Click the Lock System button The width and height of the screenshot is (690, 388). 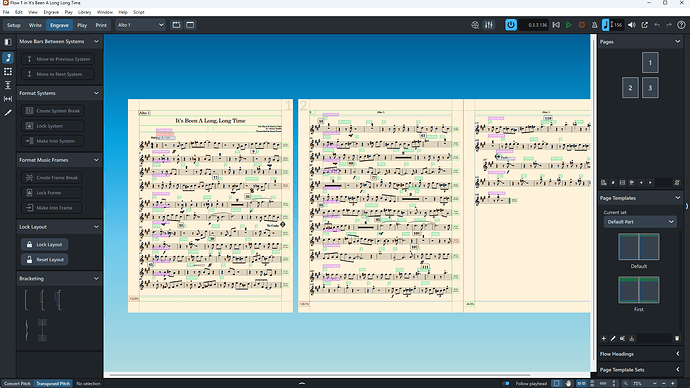[x=52, y=126]
